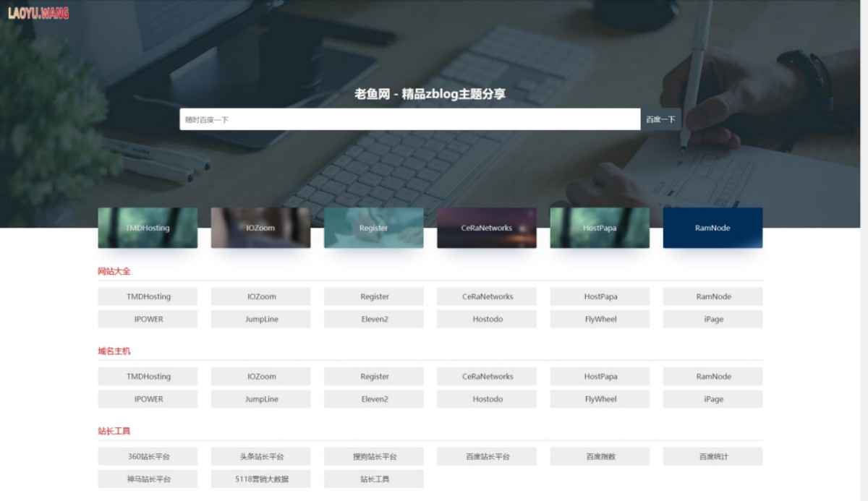Open the IPOWER link under 网站大全
Viewport: 868px width, 501px height.
(x=148, y=319)
